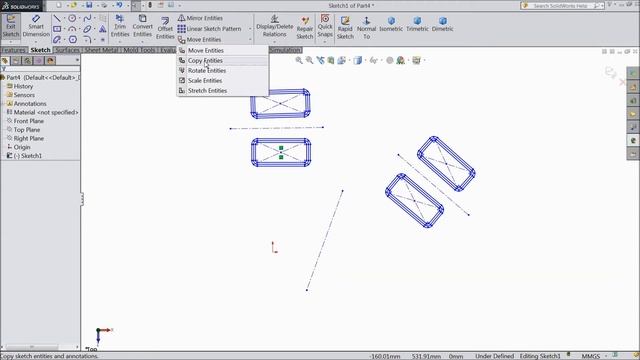Screen dimensions: 640x360
Task: Switch to Dimetric view
Action: tap(442, 24)
